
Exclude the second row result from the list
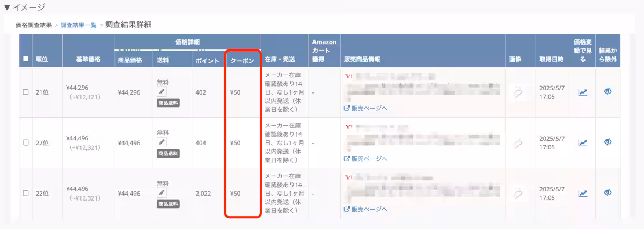pyautogui.click(x=608, y=142)
